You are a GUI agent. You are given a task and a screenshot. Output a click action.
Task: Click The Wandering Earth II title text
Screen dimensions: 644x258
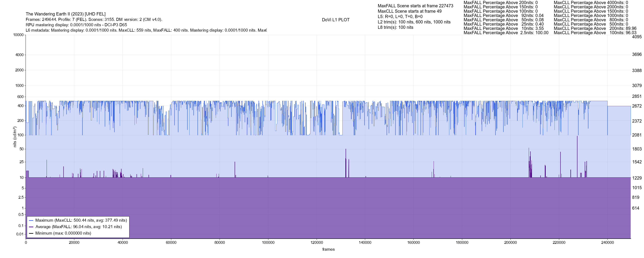[65, 14]
